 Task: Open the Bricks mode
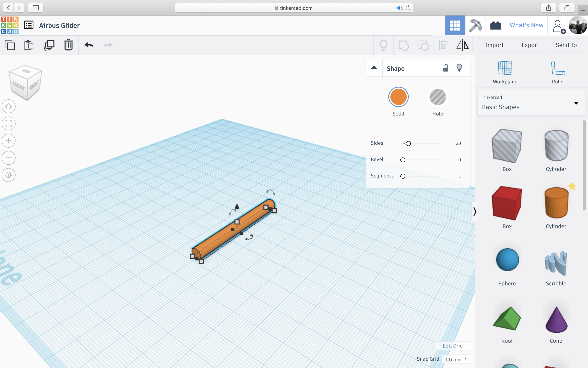(x=496, y=25)
